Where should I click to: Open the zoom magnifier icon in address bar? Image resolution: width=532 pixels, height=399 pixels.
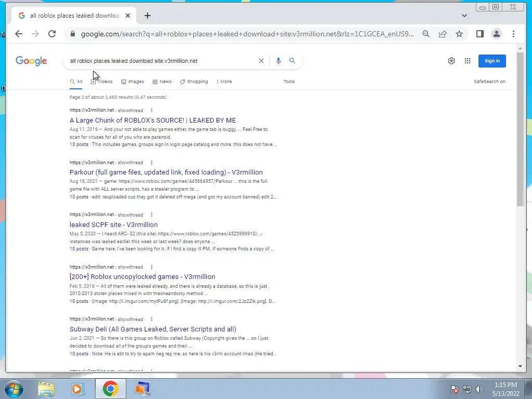point(426,34)
